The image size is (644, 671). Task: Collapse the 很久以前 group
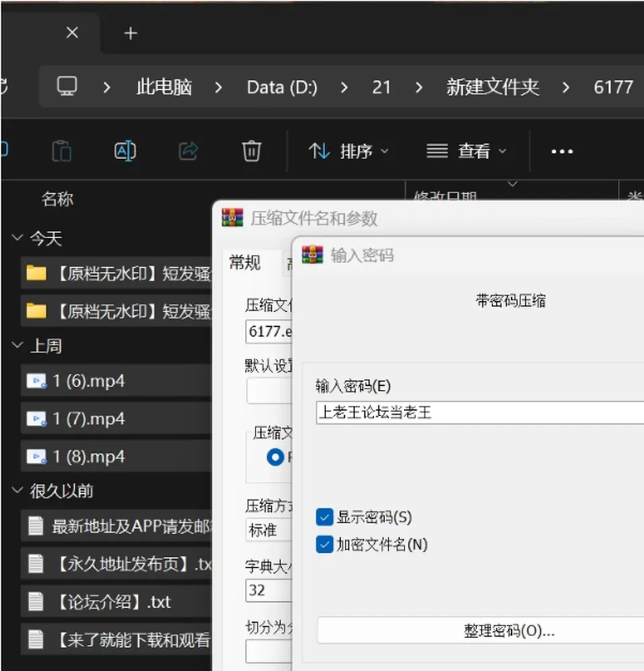pyautogui.click(x=17, y=490)
